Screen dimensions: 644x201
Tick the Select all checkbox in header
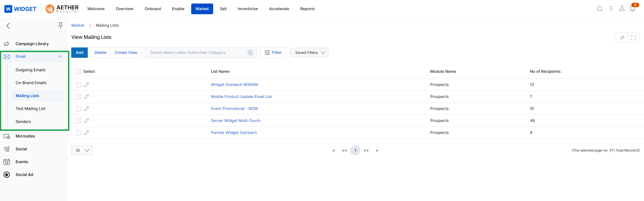(x=79, y=72)
